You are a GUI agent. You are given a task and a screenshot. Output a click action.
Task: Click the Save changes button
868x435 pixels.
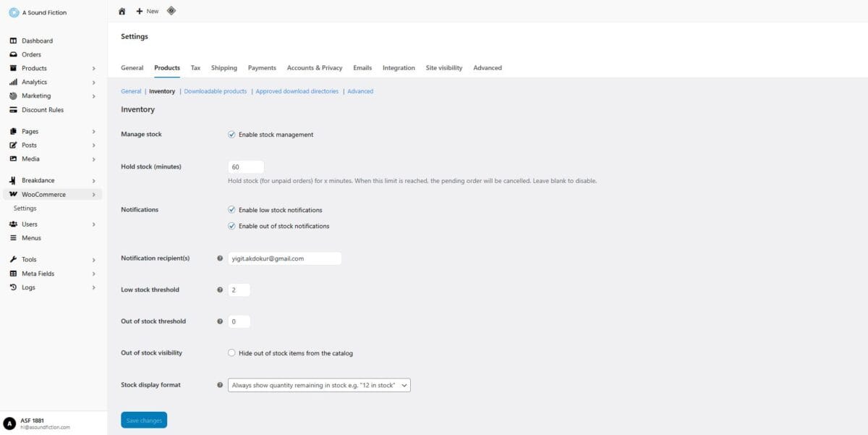[x=143, y=419]
